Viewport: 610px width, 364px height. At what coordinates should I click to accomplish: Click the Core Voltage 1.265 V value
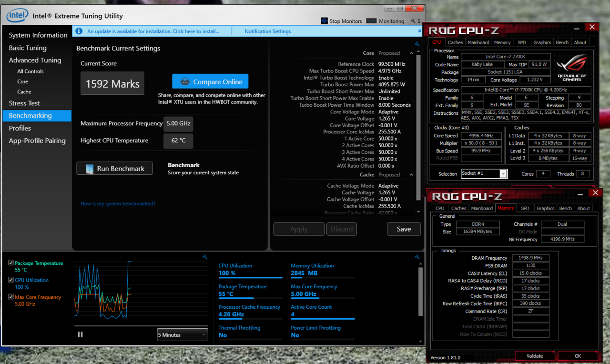coord(386,119)
